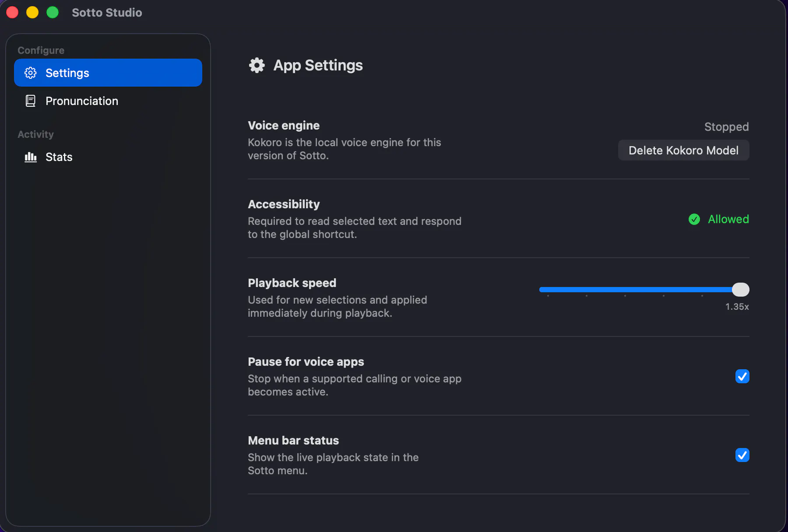Screen dimensions: 788x532
Task: Click the Menu bar status heading
Action: tap(293, 441)
